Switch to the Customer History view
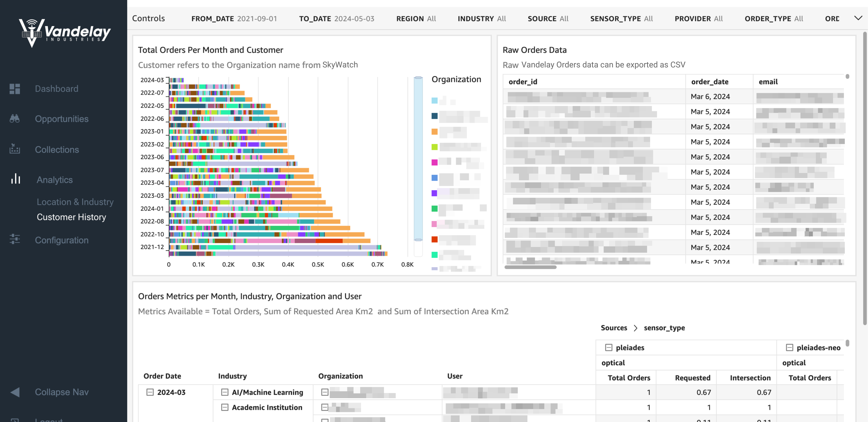The image size is (868, 422). coord(71,217)
